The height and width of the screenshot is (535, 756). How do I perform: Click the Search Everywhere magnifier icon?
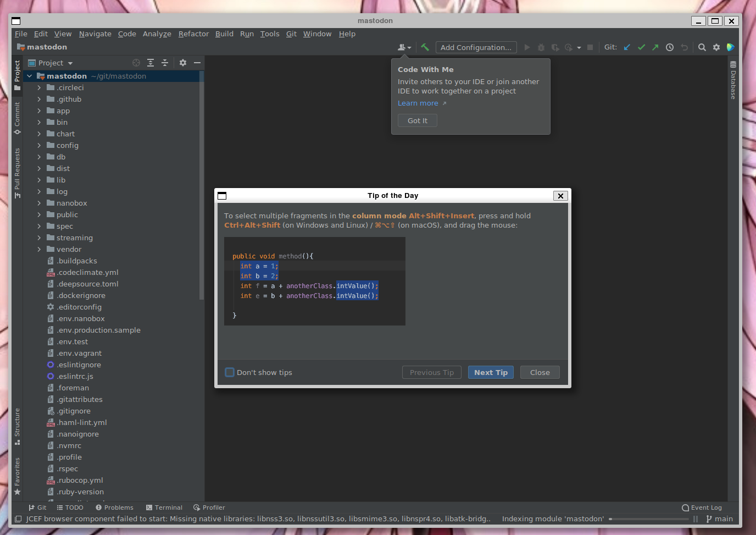pos(702,47)
